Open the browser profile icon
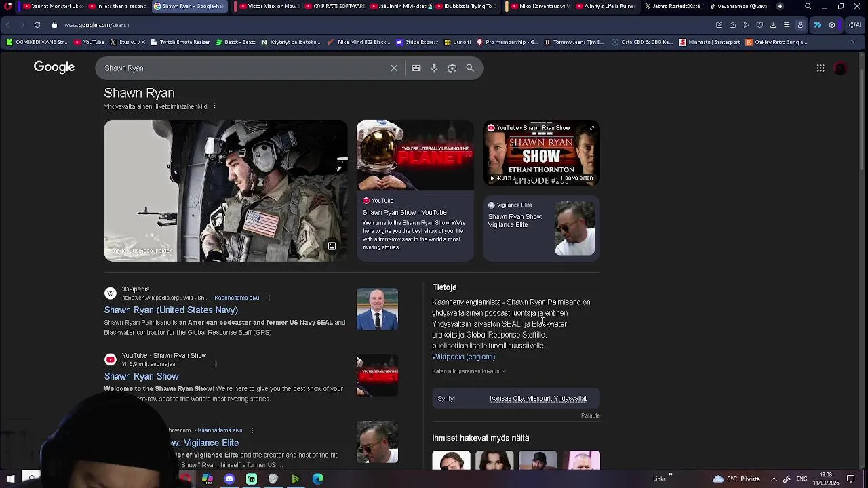 [800, 25]
